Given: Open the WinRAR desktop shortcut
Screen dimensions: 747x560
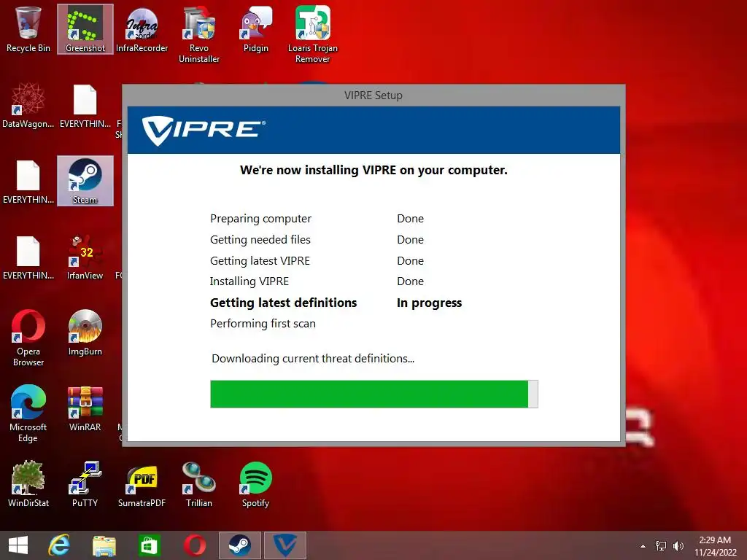Looking at the screenshot, I should pyautogui.click(x=85, y=408).
